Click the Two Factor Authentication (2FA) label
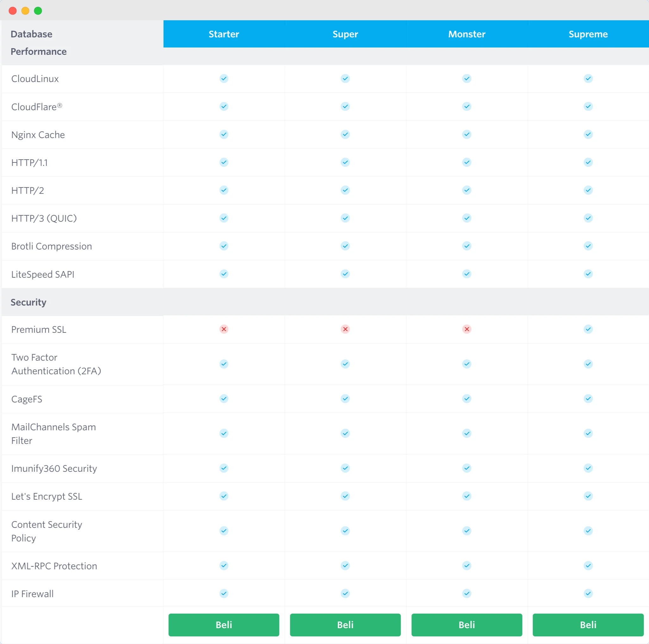The image size is (649, 644). (56, 364)
